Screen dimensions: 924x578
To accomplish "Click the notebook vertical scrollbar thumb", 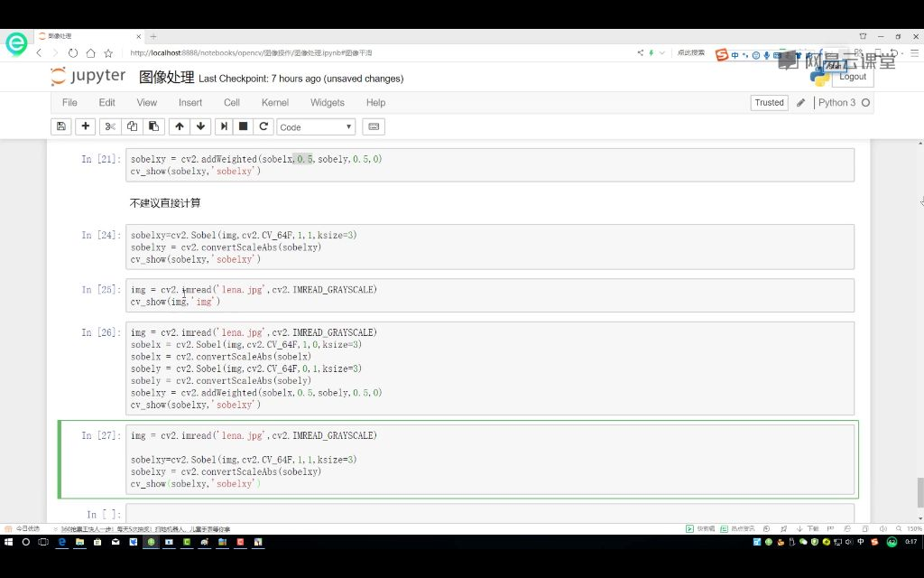I will click(920, 492).
